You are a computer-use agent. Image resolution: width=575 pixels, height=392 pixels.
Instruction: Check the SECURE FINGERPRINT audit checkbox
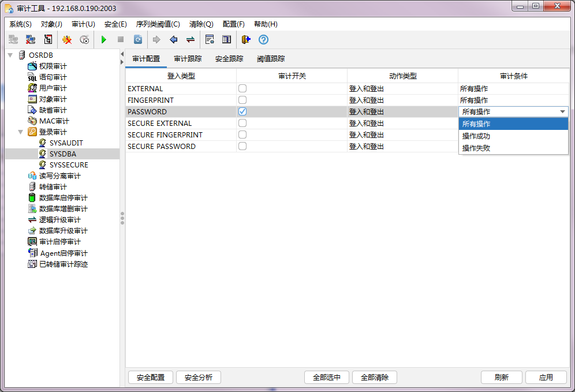coord(242,135)
